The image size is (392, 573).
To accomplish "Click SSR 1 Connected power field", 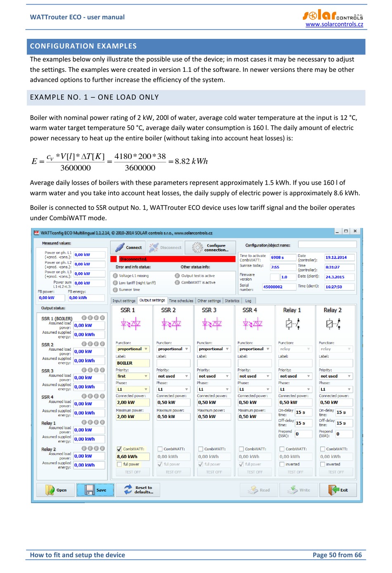I will pyautogui.click(x=132, y=402).
